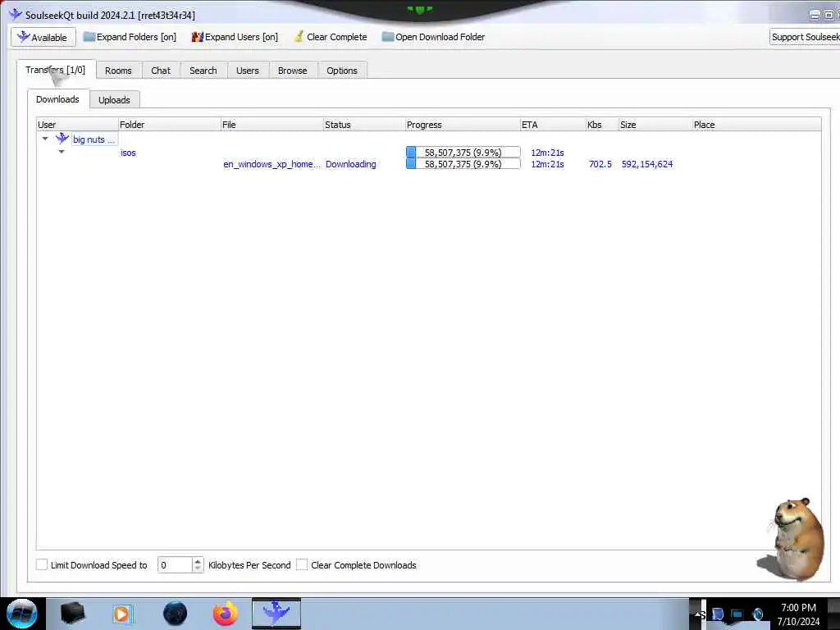The width and height of the screenshot is (840, 630).
Task: Sort by the Progress column header
Action: point(463,125)
